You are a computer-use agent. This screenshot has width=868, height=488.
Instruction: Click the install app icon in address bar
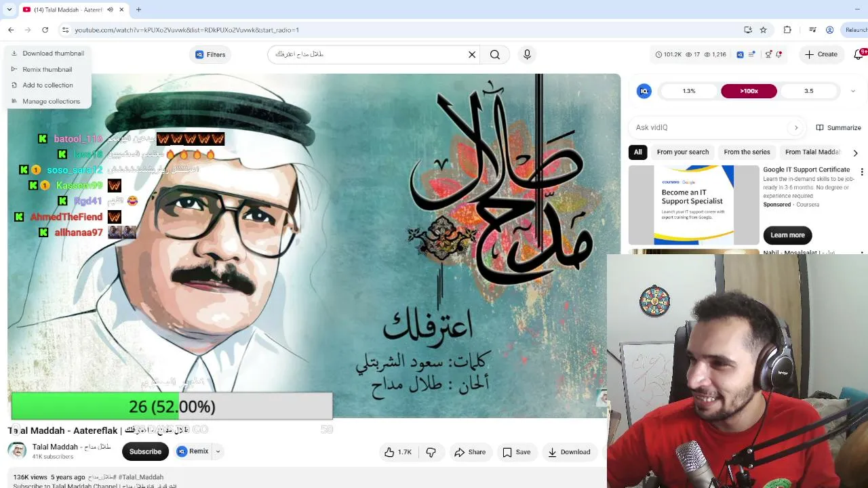[x=748, y=30]
